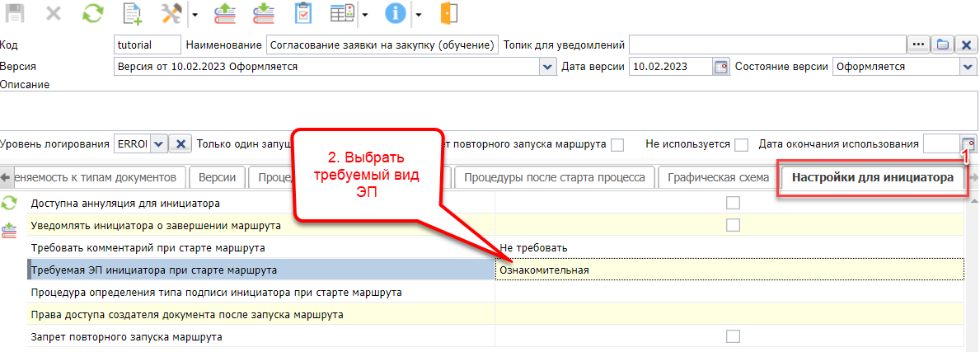
Task: Open the Версии tab
Action: 218,177
